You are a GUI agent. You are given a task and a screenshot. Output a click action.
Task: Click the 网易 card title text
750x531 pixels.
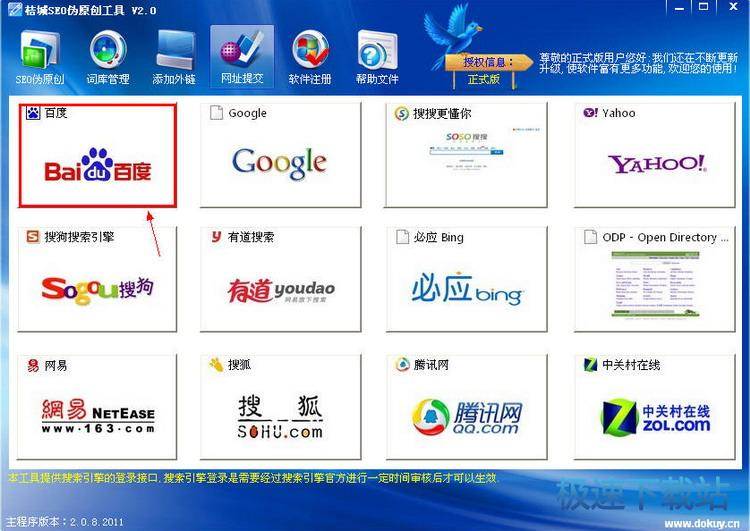(56, 365)
